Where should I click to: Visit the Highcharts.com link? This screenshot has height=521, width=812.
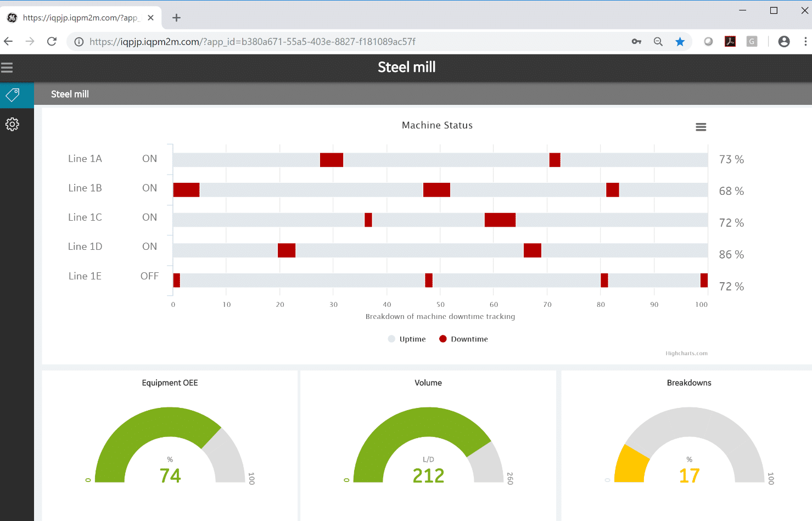pyautogui.click(x=686, y=353)
